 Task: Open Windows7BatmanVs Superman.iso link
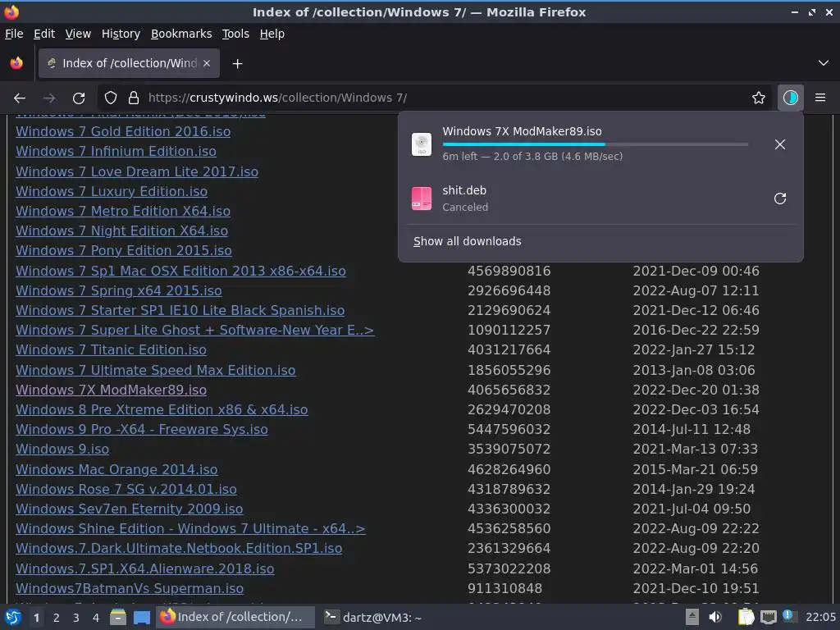point(130,589)
